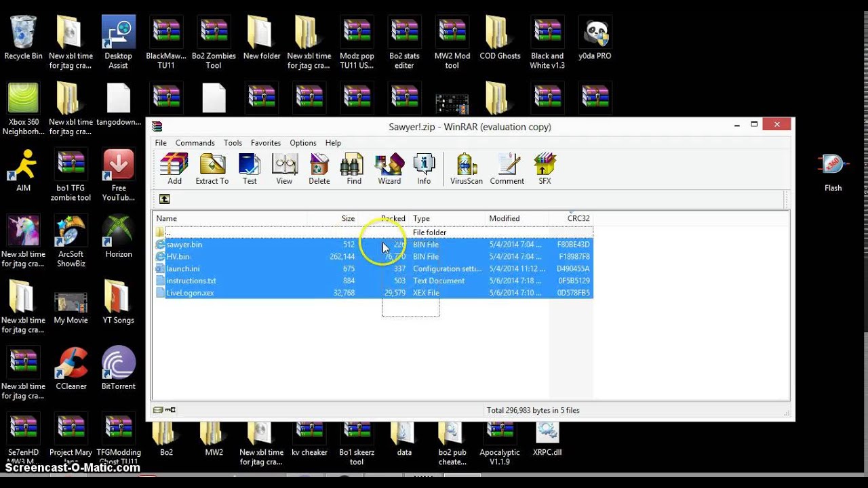This screenshot has height=488, width=868.
Task: Select the y0da PRO panda icon
Action: click(595, 37)
